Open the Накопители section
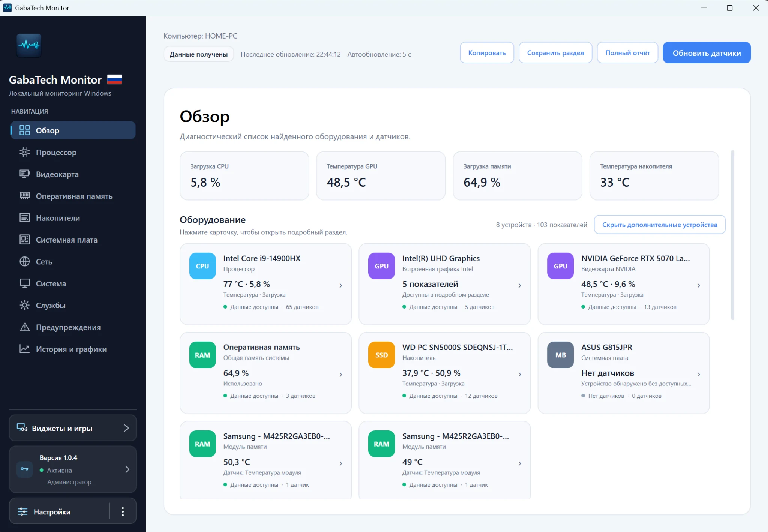768x532 pixels. point(73,218)
